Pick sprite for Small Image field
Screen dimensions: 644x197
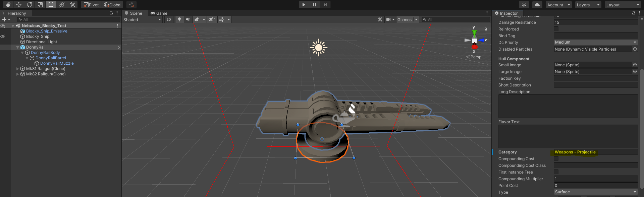pyautogui.click(x=635, y=65)
